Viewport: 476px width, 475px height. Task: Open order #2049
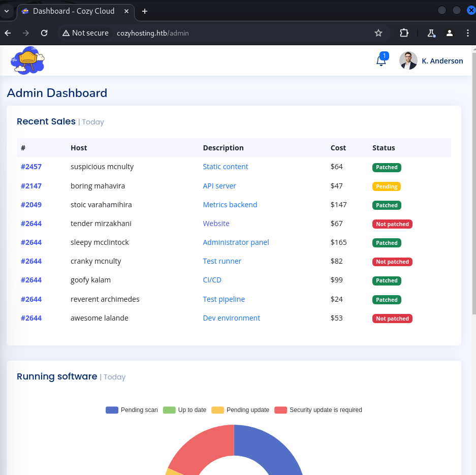31,205
